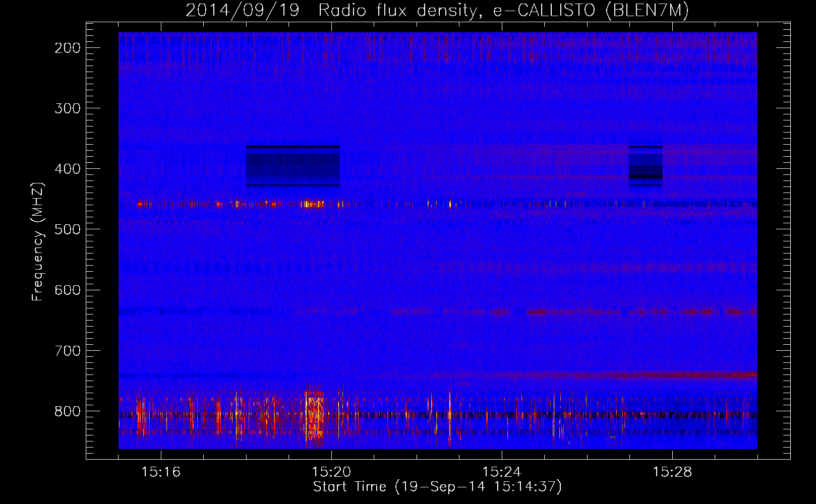Click the narrow dark block near 15:27
816x504 pixels.
pyautogui.click(x=646, y=166)
